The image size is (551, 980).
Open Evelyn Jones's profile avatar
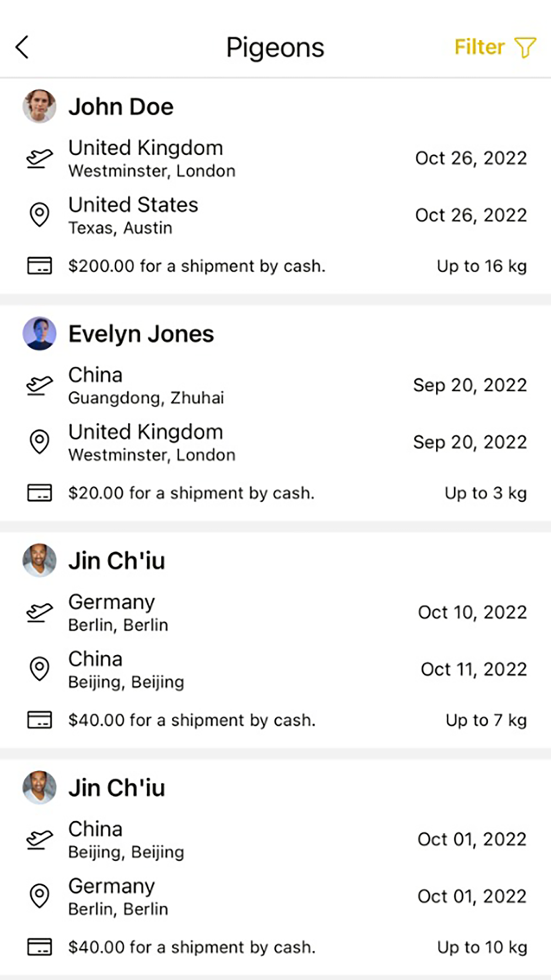coord(40,333)
